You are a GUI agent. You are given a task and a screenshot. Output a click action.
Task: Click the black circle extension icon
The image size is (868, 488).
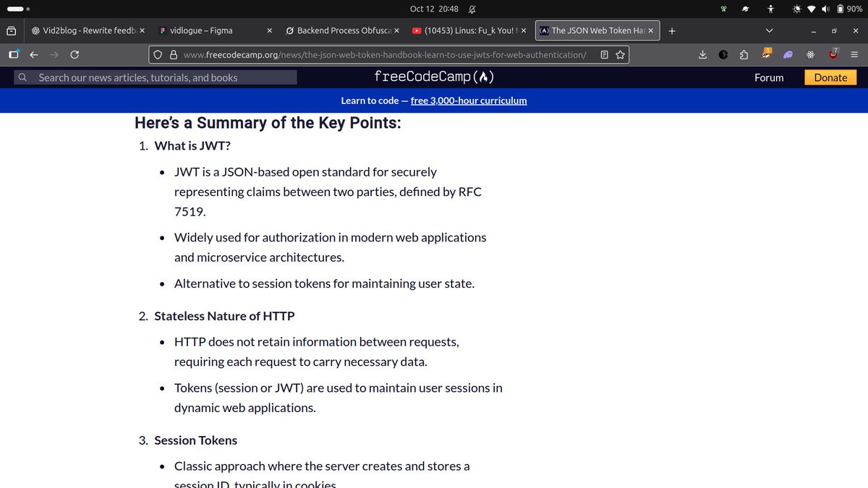click(x=723, y=54)
